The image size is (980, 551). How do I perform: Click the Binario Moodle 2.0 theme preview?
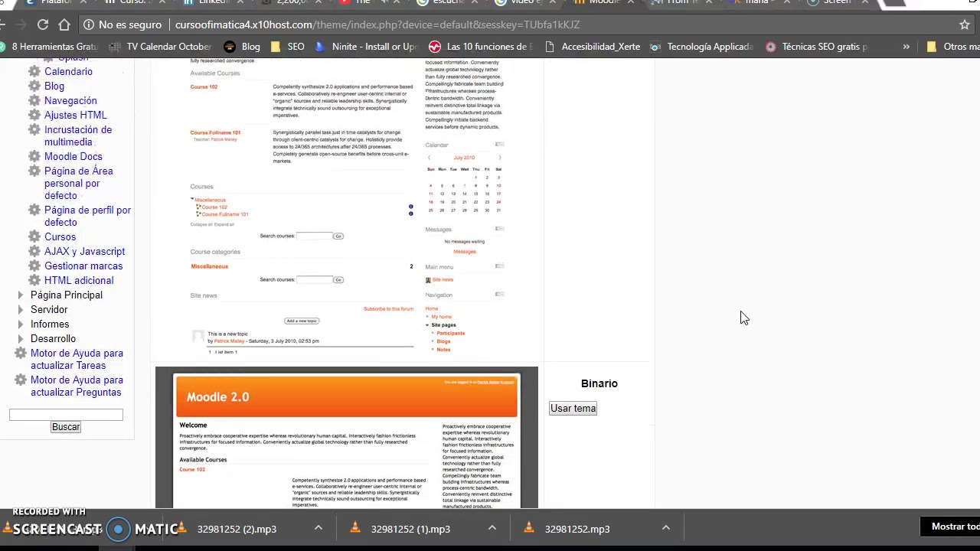tap(347, 438)
